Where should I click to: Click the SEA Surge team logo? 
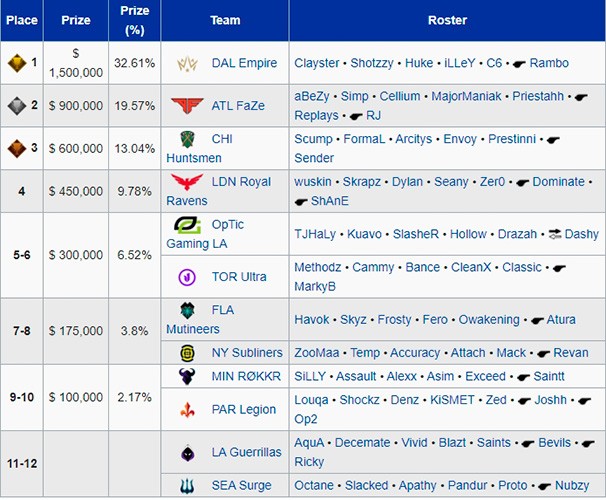point(187,486)
